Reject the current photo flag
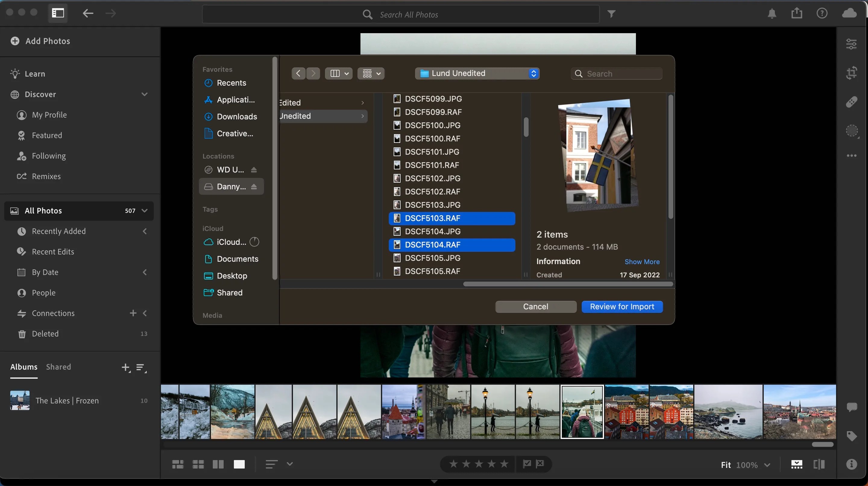 click(540, 464)
